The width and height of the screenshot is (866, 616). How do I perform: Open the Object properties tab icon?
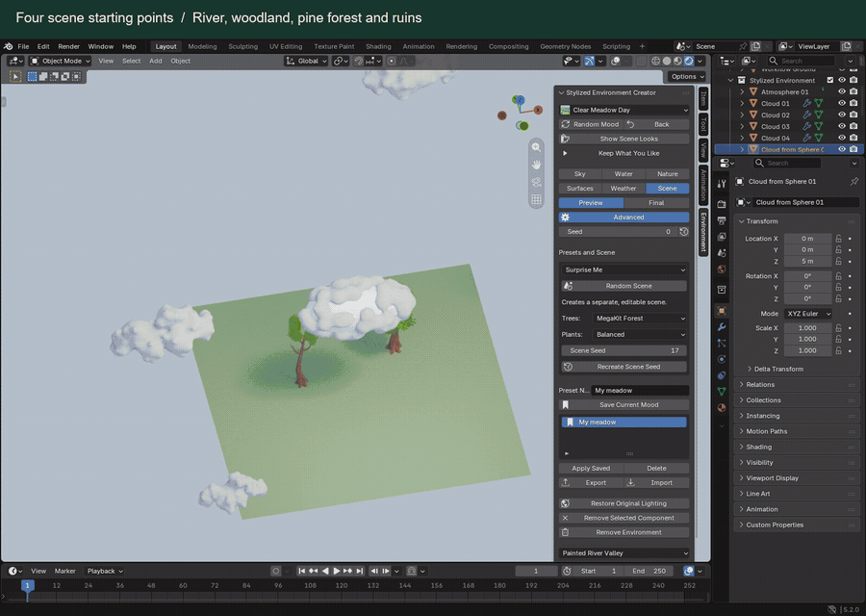722,311
